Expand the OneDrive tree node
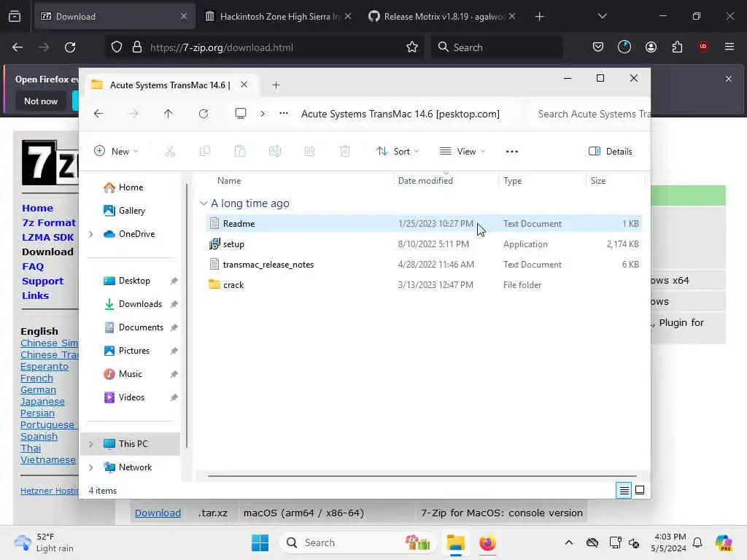Image resolution: width=747 pixels, height=560 pixels. 91,234
